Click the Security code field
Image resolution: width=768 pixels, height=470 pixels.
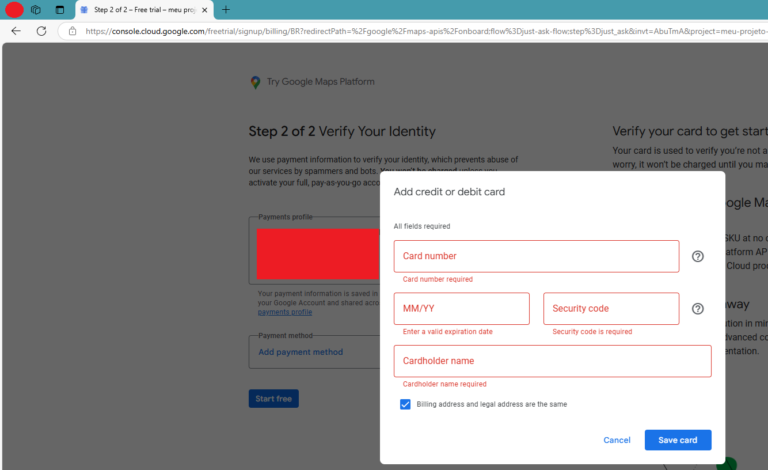(x=610, y=309)
